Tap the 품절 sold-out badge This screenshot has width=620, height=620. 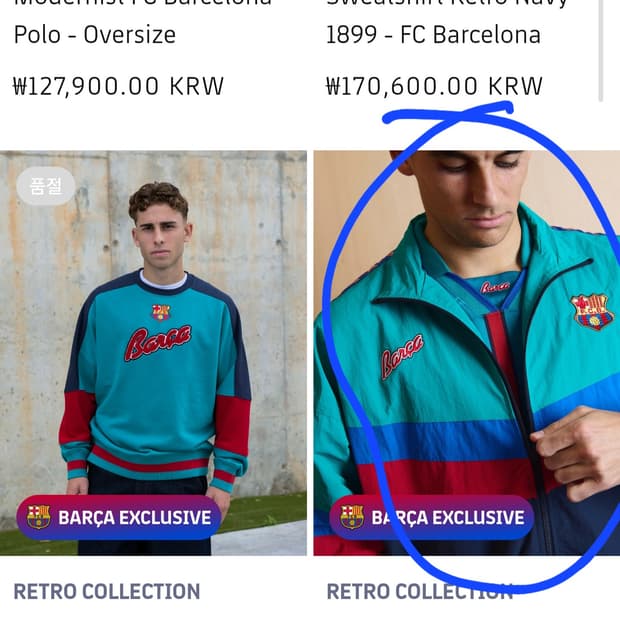(45, 186)
